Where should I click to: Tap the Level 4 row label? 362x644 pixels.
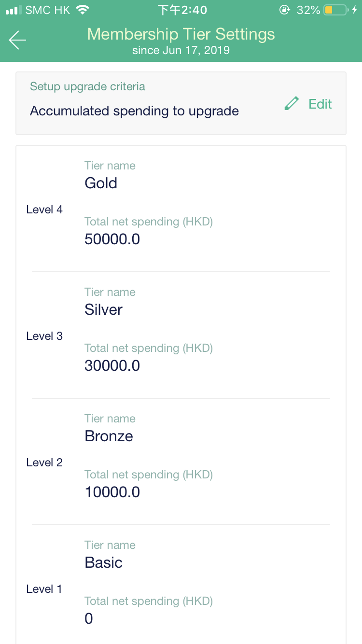(44, 210)
